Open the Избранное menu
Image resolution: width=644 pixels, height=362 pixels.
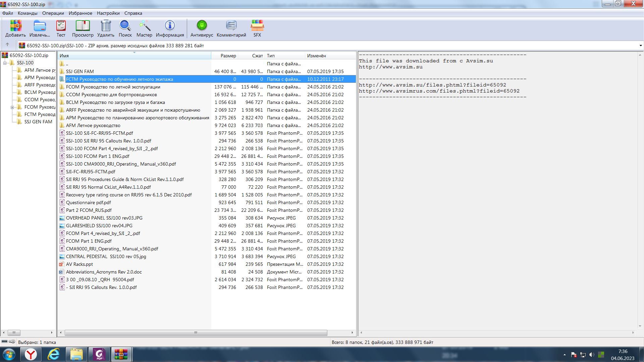80,13
